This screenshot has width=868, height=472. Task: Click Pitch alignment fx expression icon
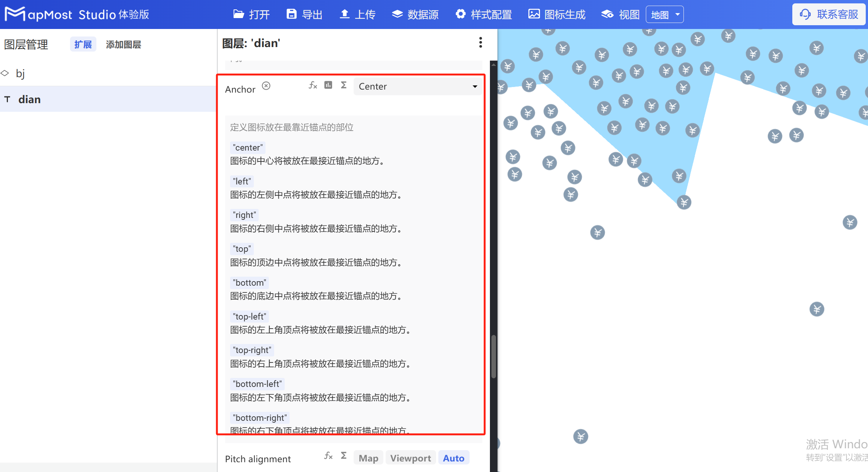(328, 456)
